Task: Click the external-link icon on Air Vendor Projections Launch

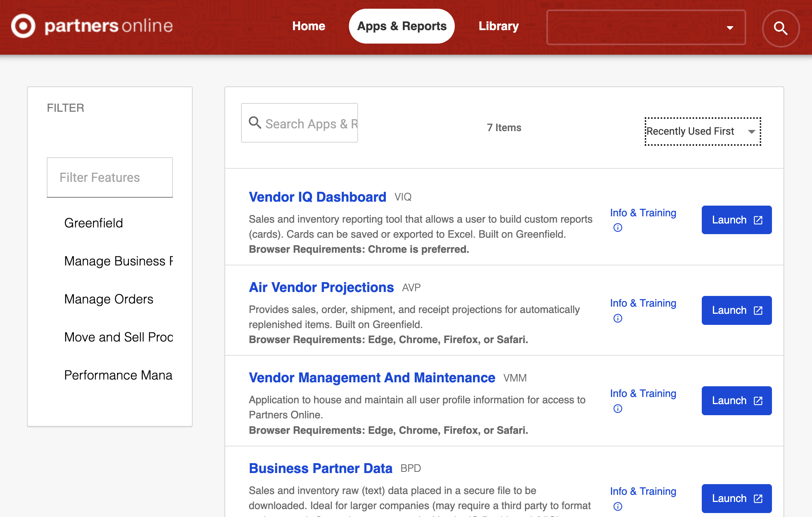Action: tap(758, 310)
